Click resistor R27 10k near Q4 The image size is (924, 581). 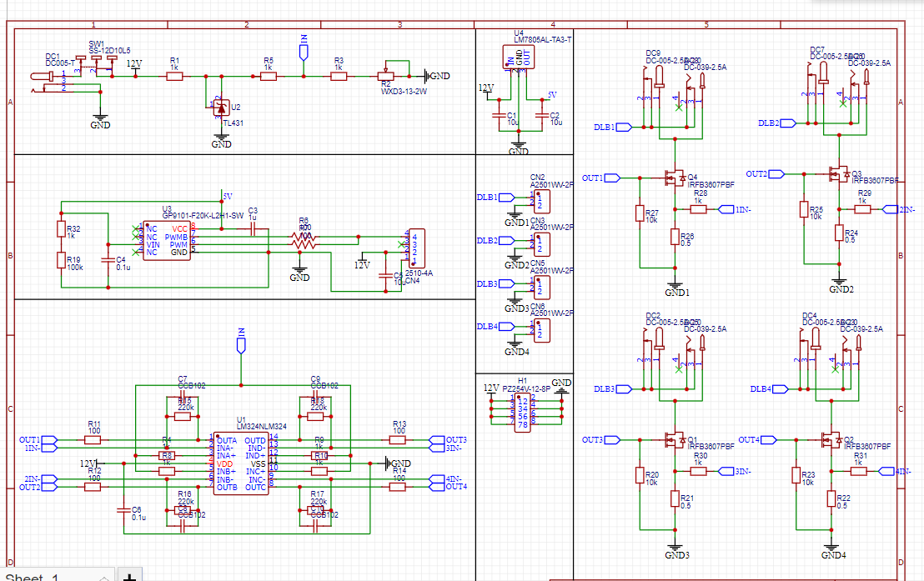(x=640, y=216)
